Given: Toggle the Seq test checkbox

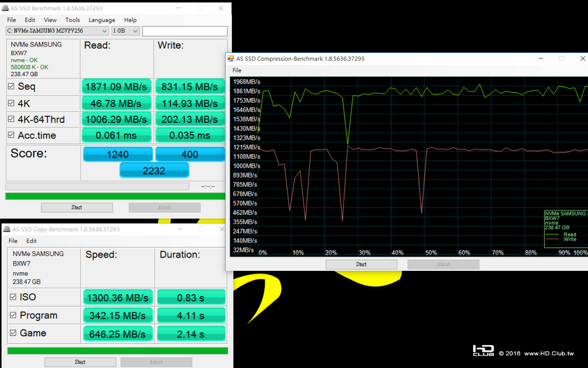Looking at the screenshot, I should pos(11,86).
